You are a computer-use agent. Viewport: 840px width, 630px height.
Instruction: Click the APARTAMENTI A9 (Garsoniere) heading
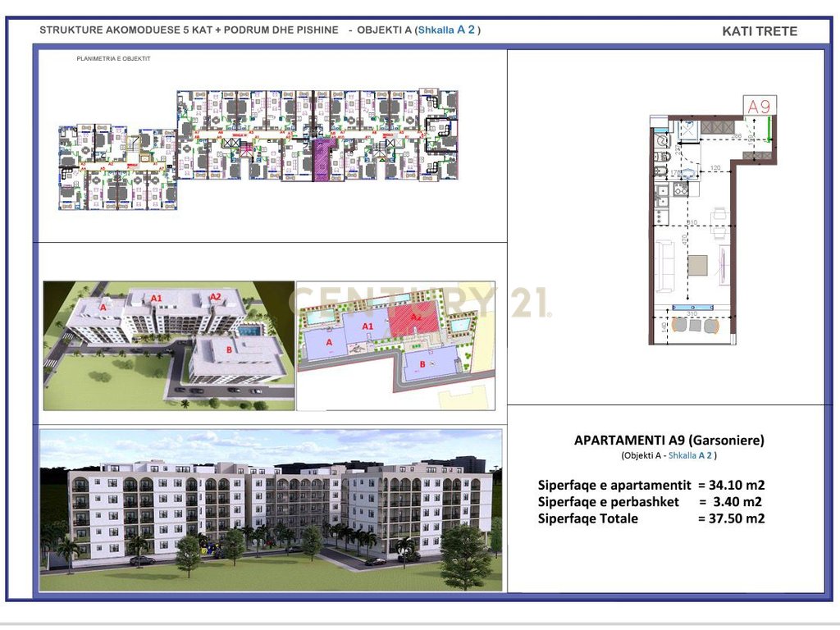click(669, 440)
